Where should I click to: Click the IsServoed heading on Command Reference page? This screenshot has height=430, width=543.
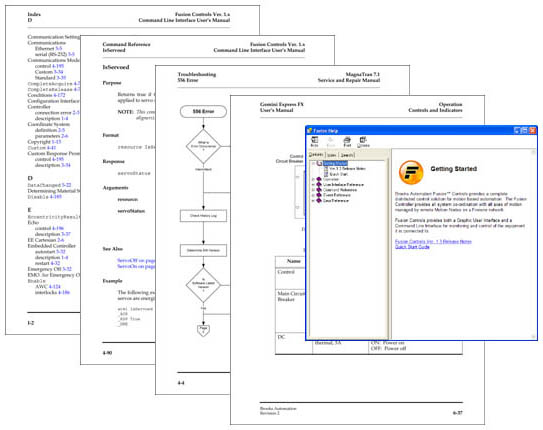pos(116,67)
